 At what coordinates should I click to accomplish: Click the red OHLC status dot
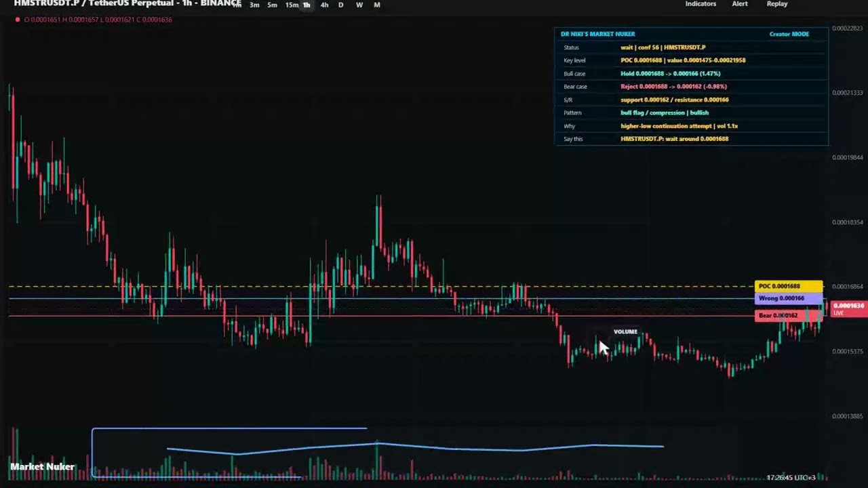(x=18, y=20)
